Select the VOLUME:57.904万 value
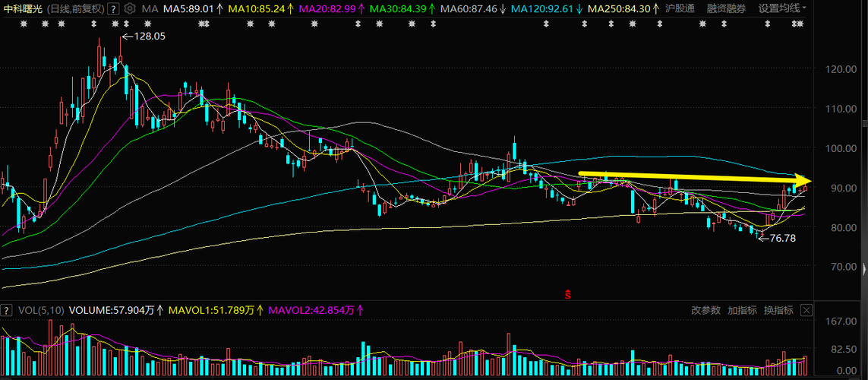Viewport: 868px width, 380px height. [x=115, y=311]
